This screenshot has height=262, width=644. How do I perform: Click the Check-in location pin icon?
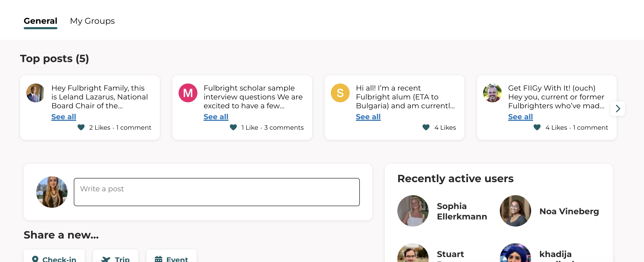35,259
